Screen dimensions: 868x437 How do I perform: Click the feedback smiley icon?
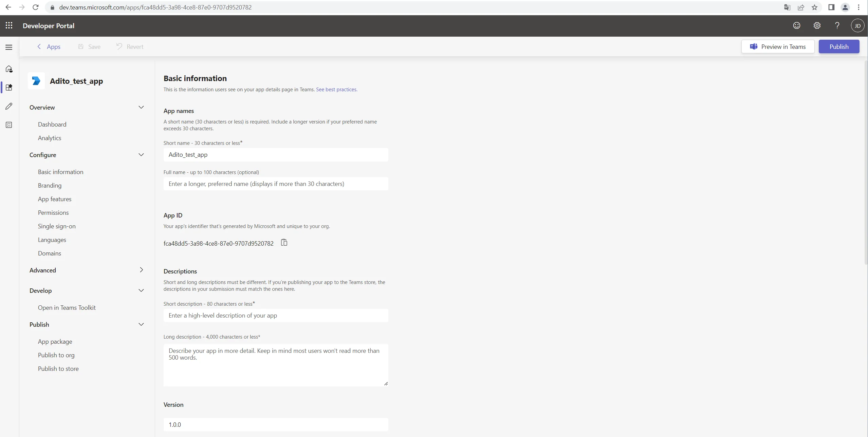tap(796, 25)
